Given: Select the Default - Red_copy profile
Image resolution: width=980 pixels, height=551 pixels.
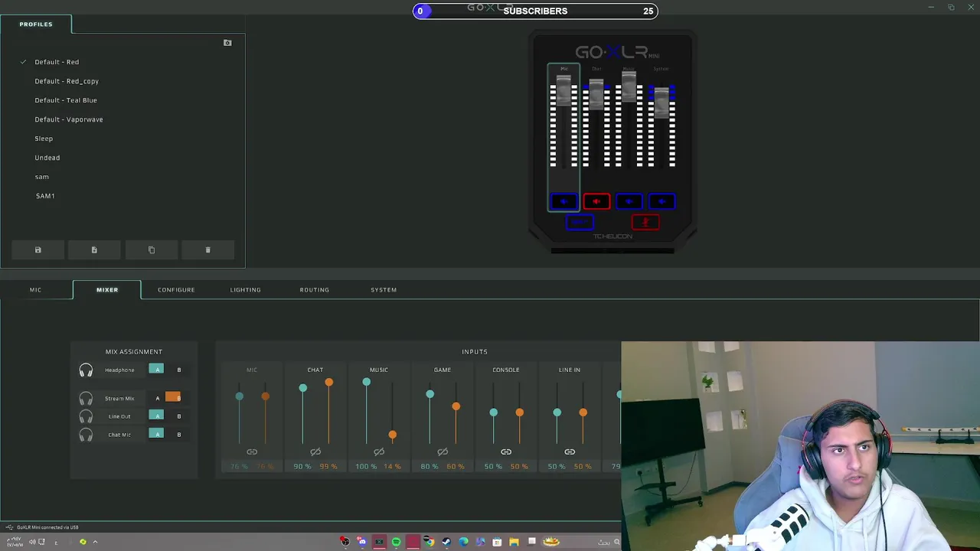Looking at the screenshot, I should [x=67, y=81].
